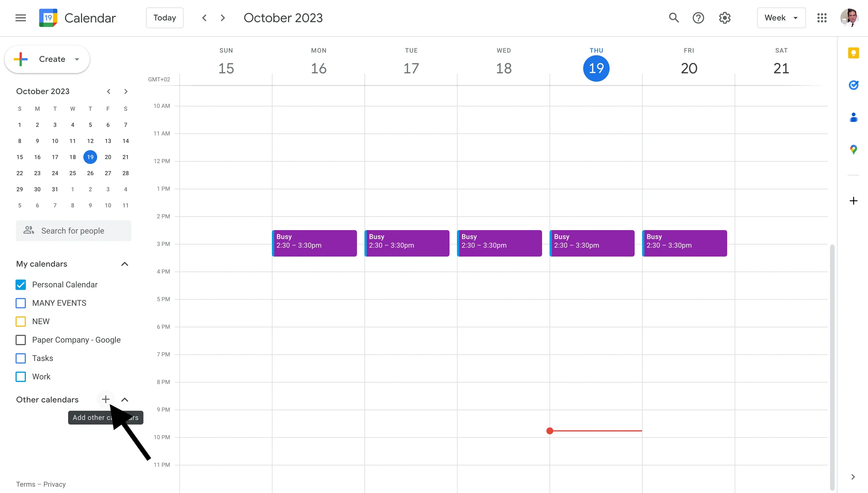868x493 pixels.
Task: Click Today navigation button
Action: [x=164, y=18]
